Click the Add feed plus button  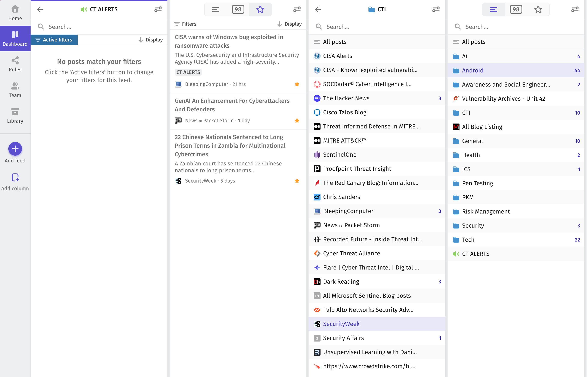15,149
